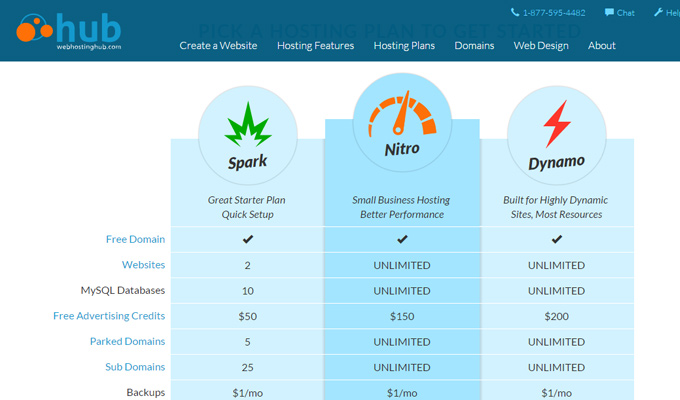Click 'Built for Highly Dynamic Sites' description

click(x=556, y=207)
